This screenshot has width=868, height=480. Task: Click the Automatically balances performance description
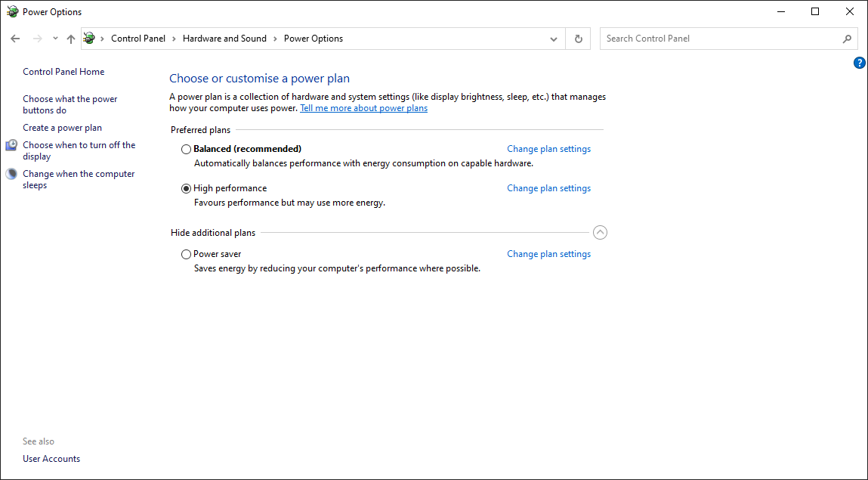(x=363, y=163)
